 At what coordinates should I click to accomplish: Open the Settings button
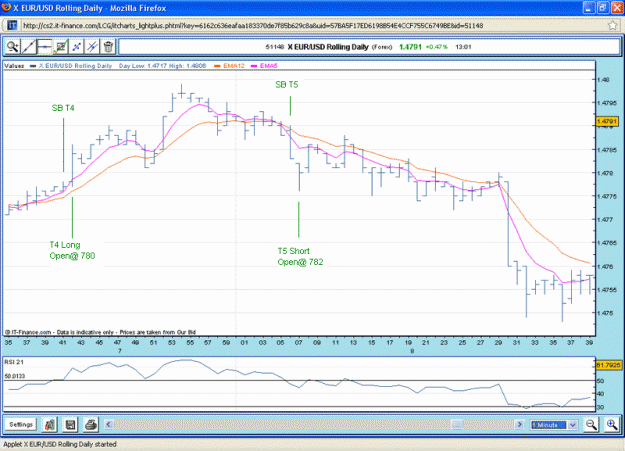[21, 425]
